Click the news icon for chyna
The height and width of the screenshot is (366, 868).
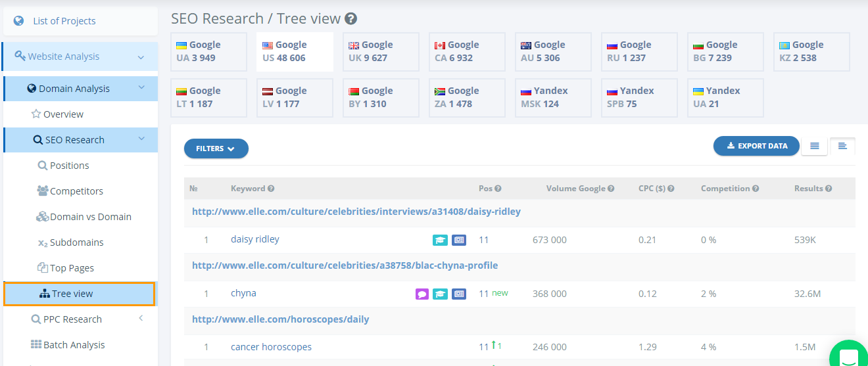click(x=459, y=294)
